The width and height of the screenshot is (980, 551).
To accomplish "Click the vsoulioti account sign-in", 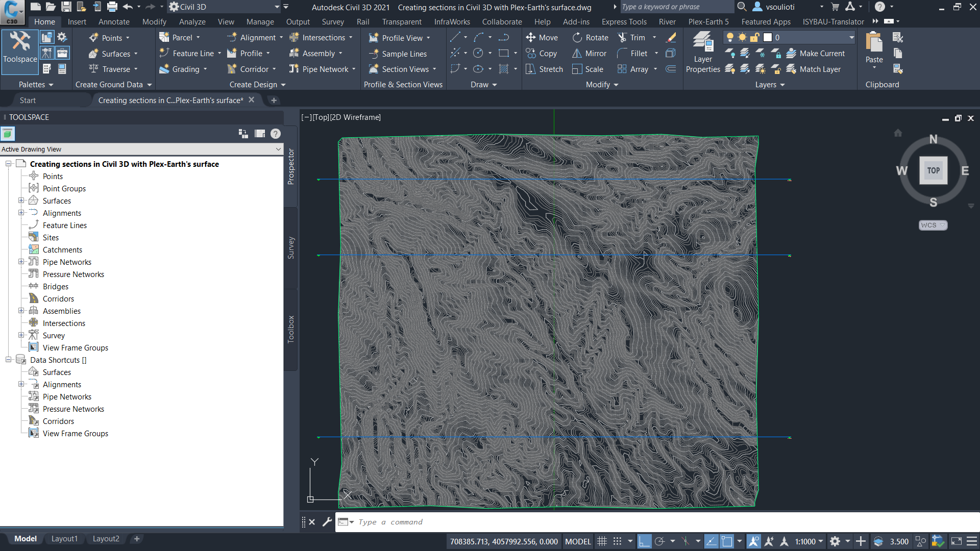I will tap(774, 7).
